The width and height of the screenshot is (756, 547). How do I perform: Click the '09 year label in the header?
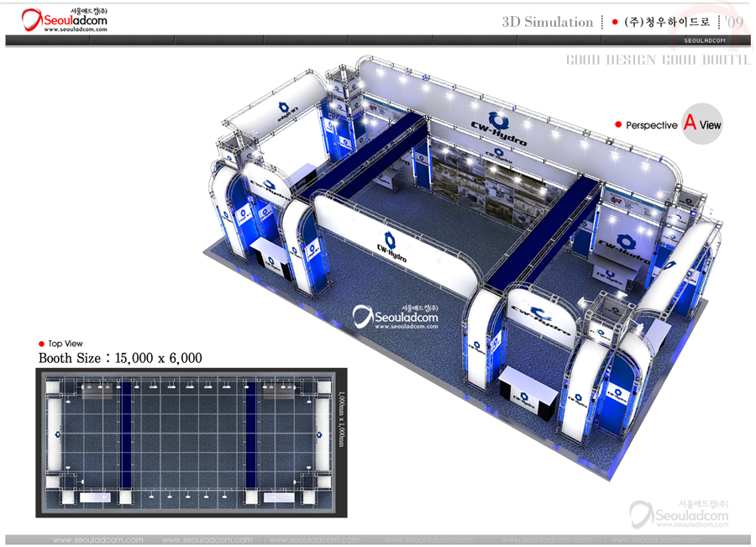pos(735,23)
